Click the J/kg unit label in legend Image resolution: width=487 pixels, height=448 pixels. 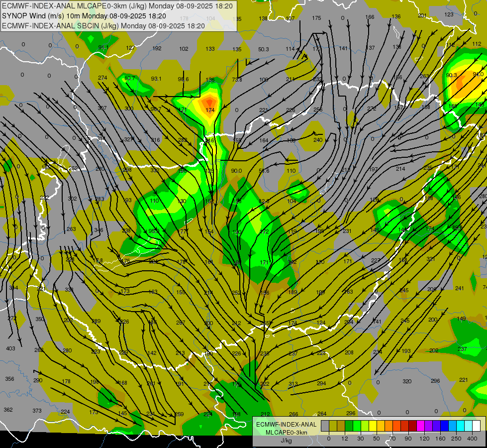click(x=286, y=441)
